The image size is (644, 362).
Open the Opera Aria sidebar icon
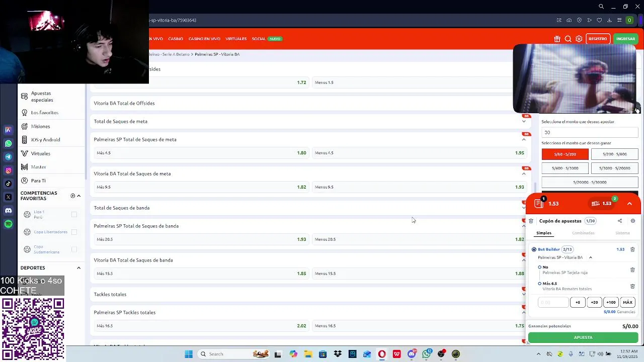click(x=8, y=130)
